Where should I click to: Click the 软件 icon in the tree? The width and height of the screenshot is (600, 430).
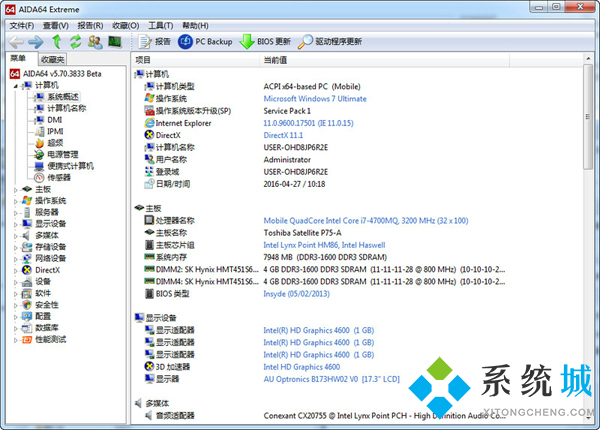coord(27,293)
